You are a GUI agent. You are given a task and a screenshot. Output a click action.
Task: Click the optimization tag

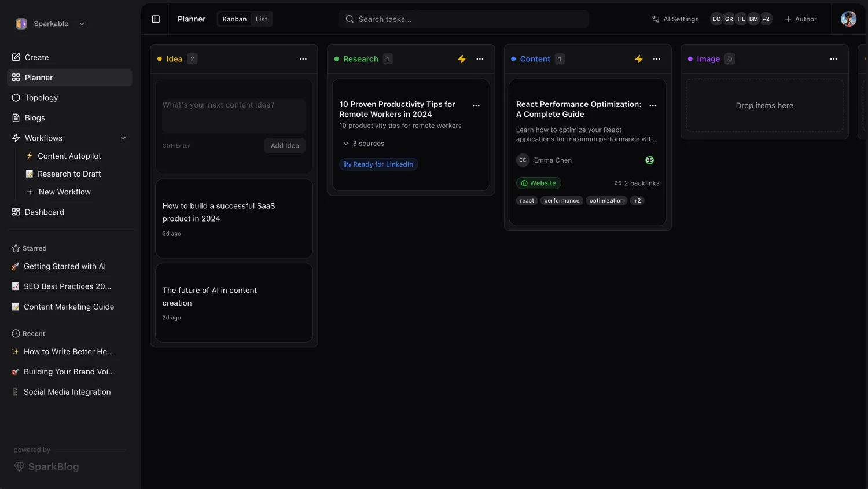[606, 201]
